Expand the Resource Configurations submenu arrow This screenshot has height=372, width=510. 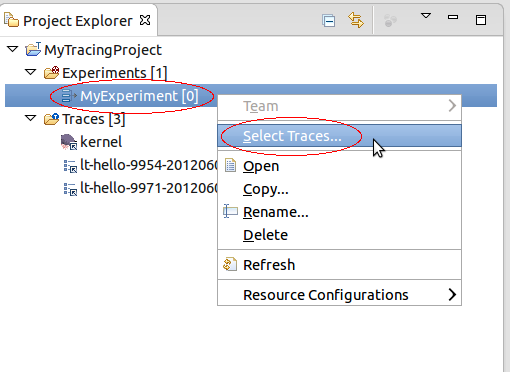pyautogui.click(x=452, y=295)
